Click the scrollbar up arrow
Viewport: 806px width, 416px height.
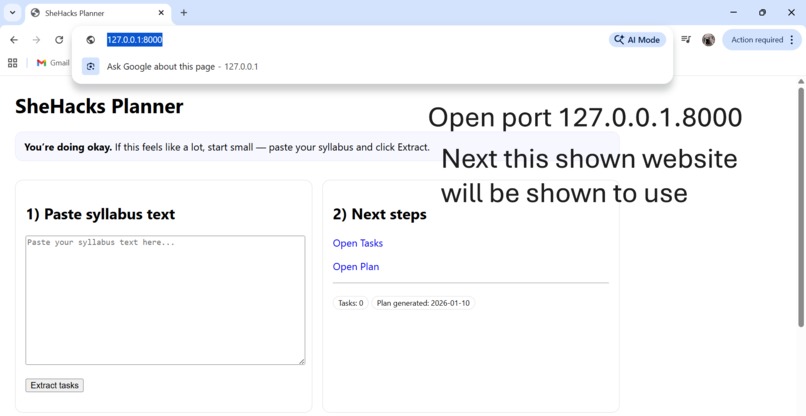[800, 81]
